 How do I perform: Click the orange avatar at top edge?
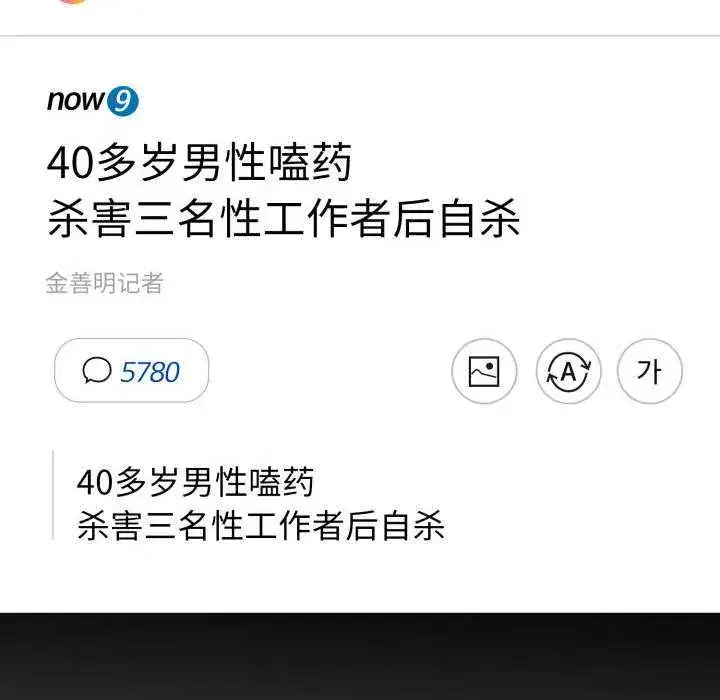point(73,1)
